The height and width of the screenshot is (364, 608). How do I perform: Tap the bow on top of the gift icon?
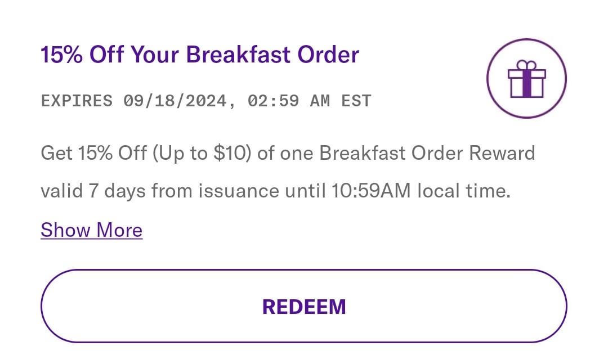(526, 66)
